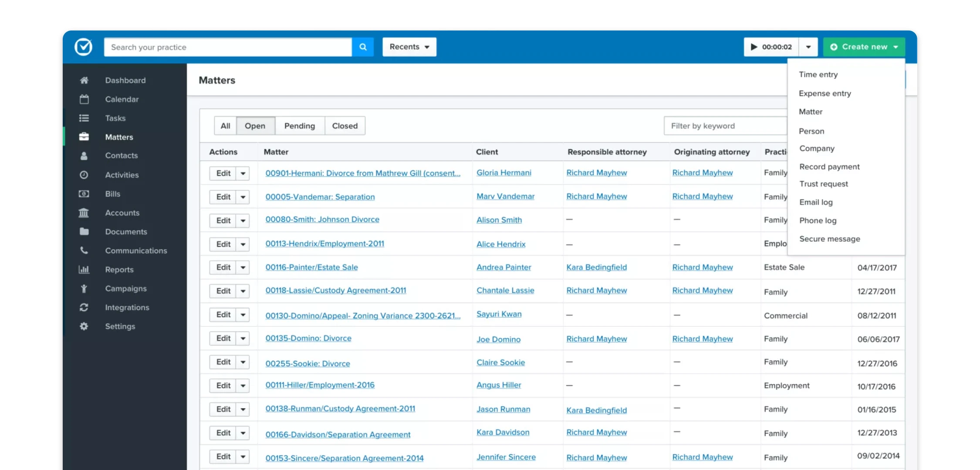Open the Recents dropdown
980x470 pixels.
pyautogui.click(x=409, y=47)
